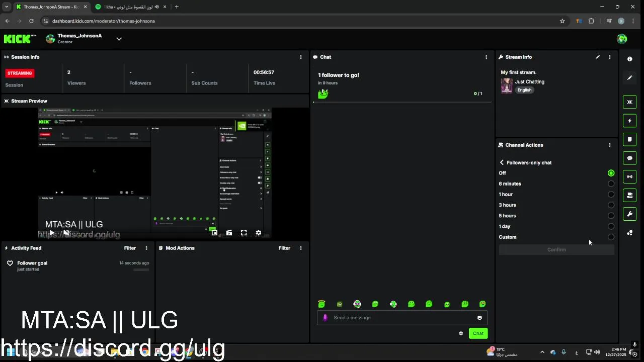This screenshot has height=362, width=644.
Task: Select the 1 day radio option
Action: 611,226
